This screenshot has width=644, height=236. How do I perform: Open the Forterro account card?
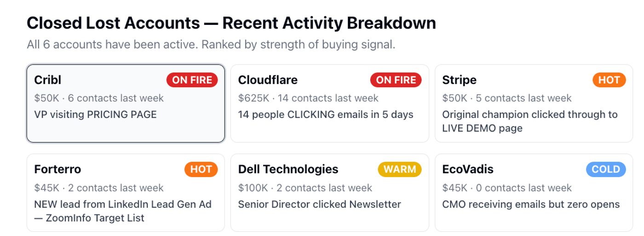tap(126, 193)
